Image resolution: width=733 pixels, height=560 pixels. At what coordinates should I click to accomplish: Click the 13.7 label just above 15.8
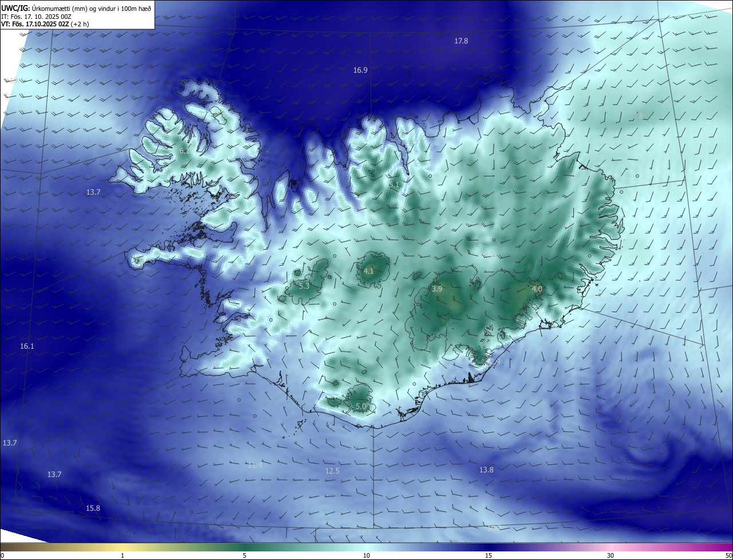[54, 475]
